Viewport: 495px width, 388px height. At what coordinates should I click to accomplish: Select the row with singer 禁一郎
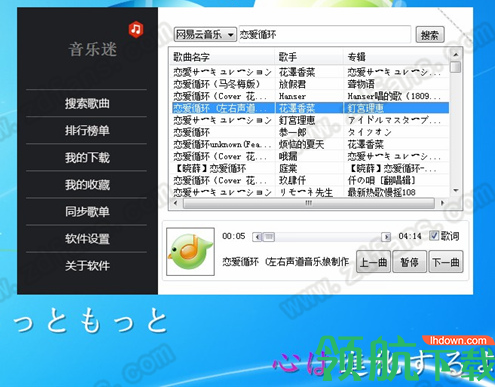tap(310, 132)
